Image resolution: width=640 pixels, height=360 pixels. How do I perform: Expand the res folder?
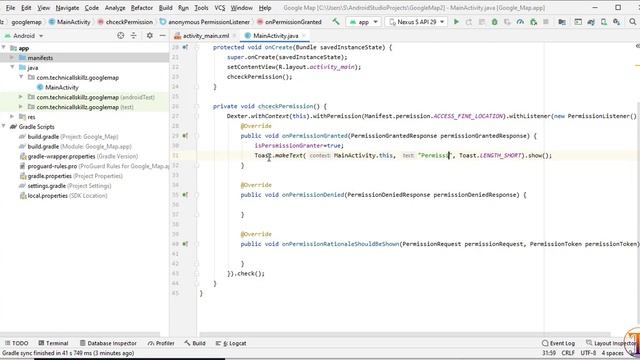coord(12,117)
